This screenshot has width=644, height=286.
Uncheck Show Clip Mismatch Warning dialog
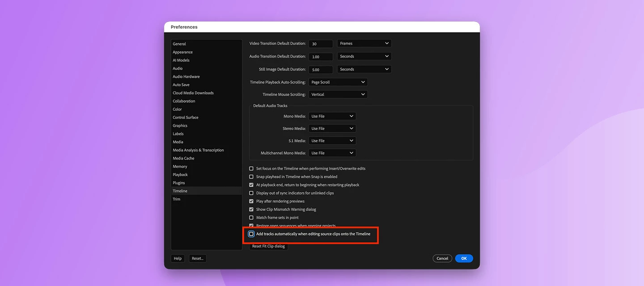tap(251, 209)
